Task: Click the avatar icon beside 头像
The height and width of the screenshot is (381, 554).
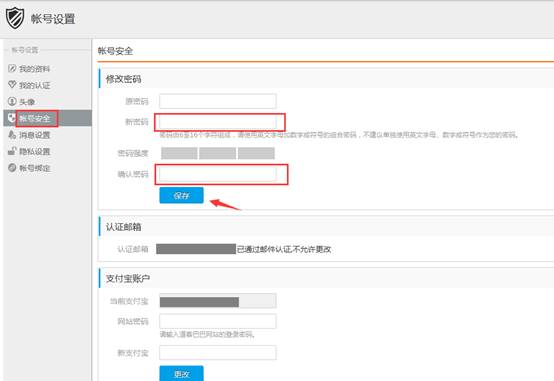Action: [12, 101]
